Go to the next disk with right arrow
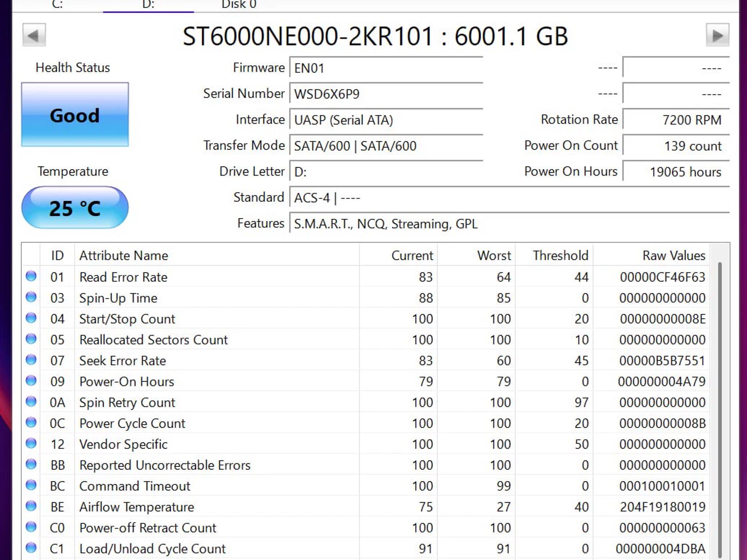747x560 pixels. coord(717,35)
